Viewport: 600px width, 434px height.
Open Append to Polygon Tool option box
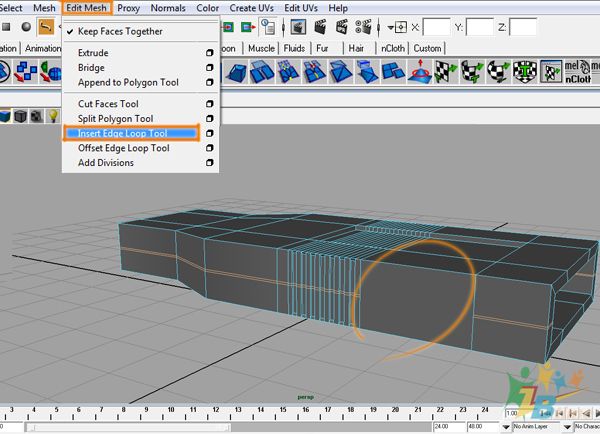pos(209,82)
